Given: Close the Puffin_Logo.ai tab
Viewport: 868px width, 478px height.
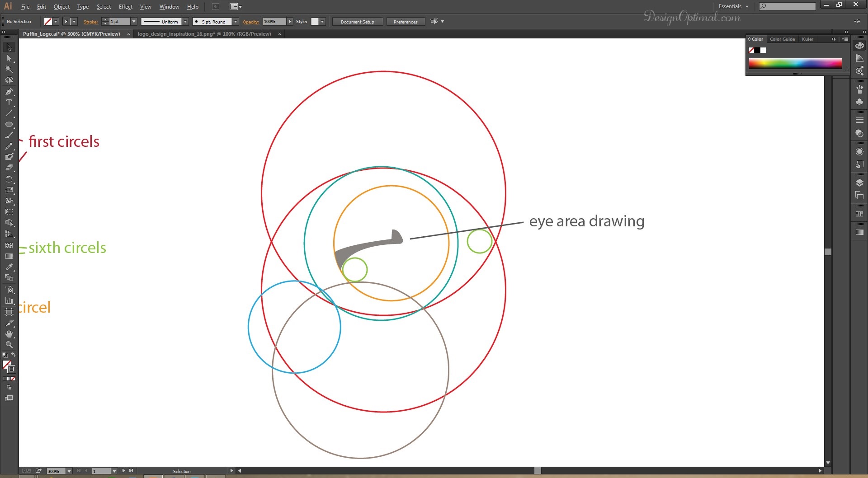Looking at the screenshot, I should pyautogui.click(x=129, y=34).
